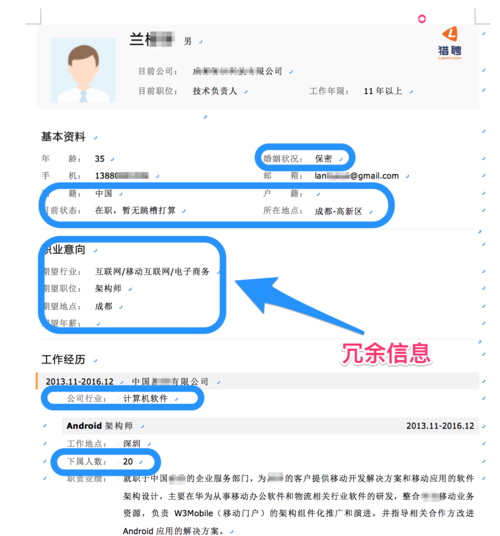Click the 所在地点 label
The height and width of the screenshot is (536, 500).
[x=283, y=211]
